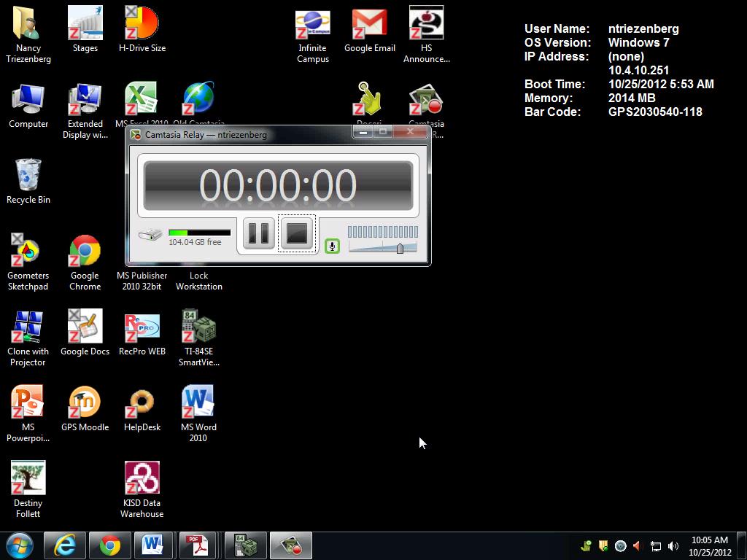Open Internet Explorer from the taskbar

click(65, 545)
